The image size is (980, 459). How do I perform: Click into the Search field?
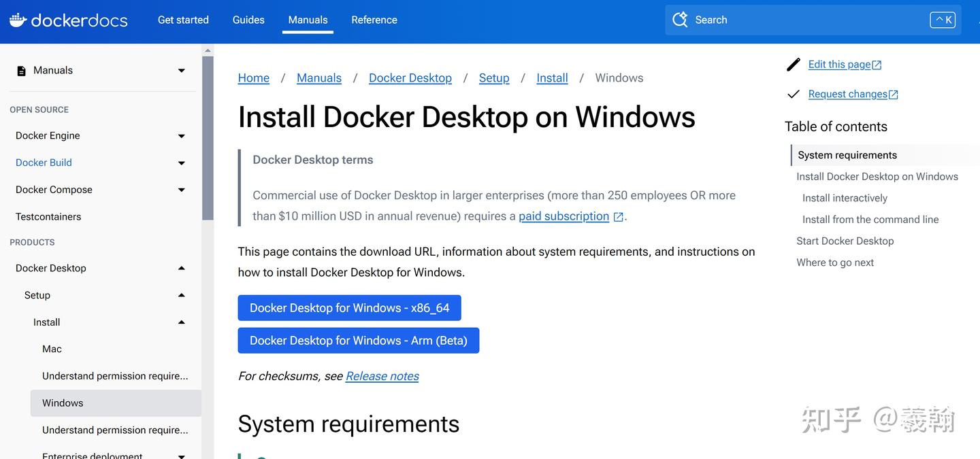point(813,20)
